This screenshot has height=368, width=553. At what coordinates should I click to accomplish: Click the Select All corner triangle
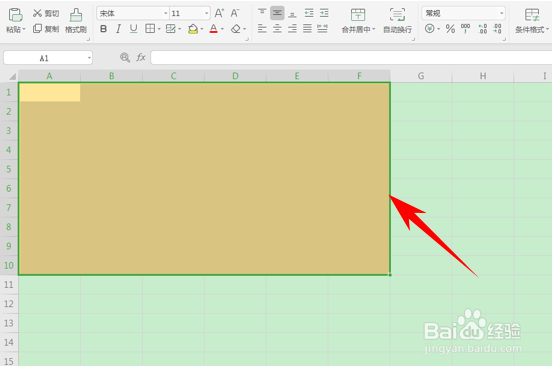tap(12, 76)
